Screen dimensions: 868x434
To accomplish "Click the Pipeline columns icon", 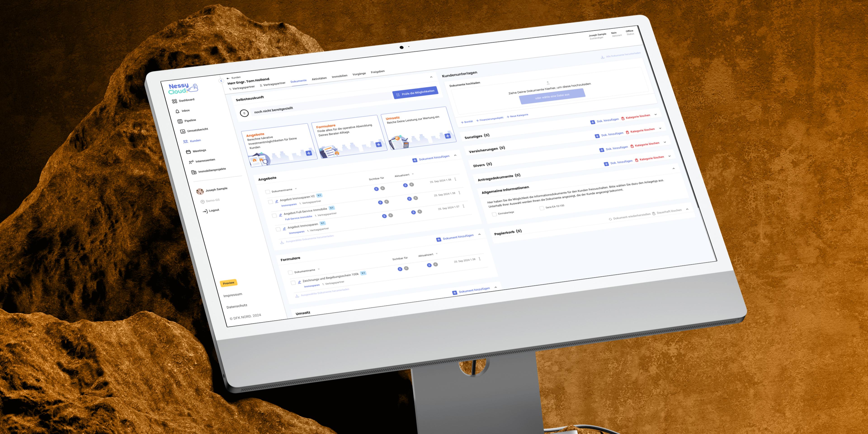I will tap(180, 121).
